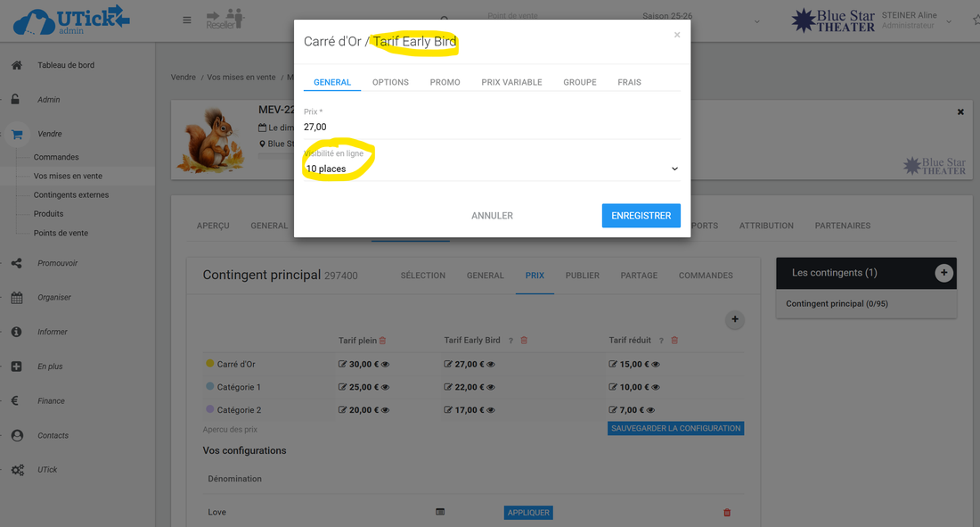This screenshot has height=527, width=980.
Task: Click the yellow Carré d'Or color dot
Action: (210, 364)
